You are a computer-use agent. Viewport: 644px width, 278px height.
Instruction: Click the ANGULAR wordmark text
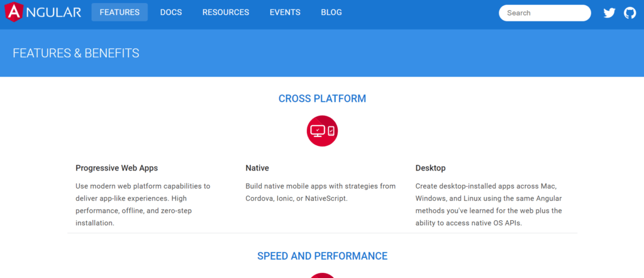click(53, 13)
